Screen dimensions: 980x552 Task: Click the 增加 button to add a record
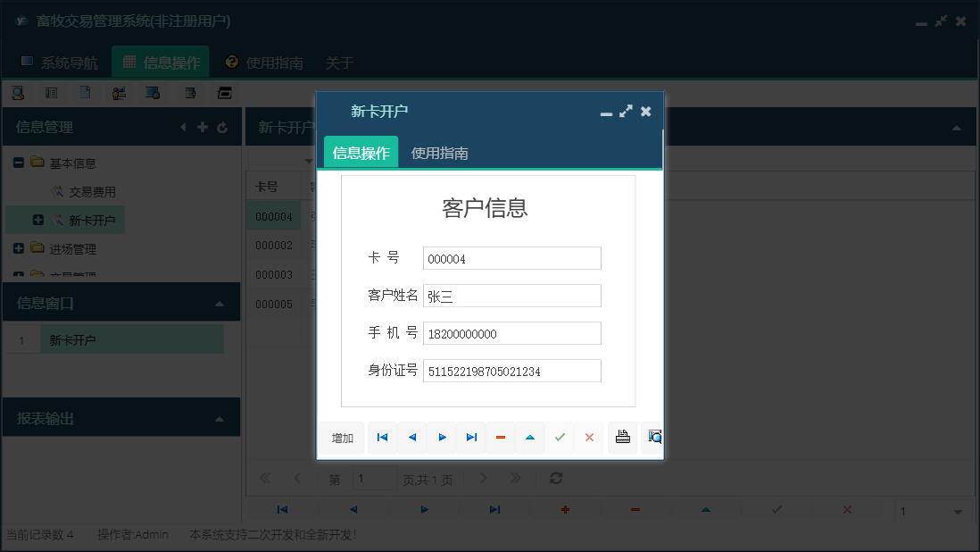coord(341,438)
